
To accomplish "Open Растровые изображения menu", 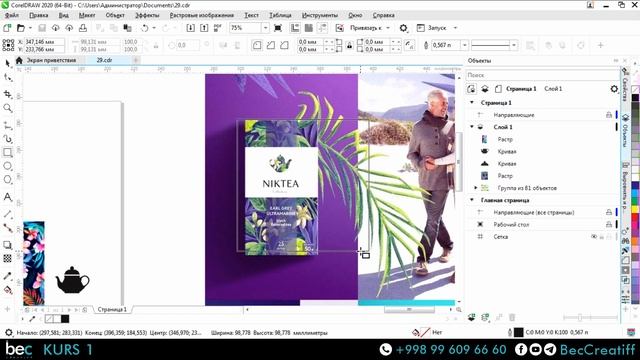I will click(x=202, y=15).
